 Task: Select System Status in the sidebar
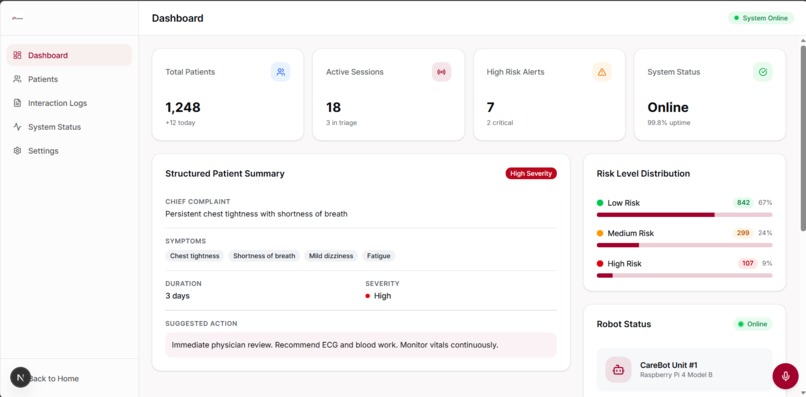(69, 127)
